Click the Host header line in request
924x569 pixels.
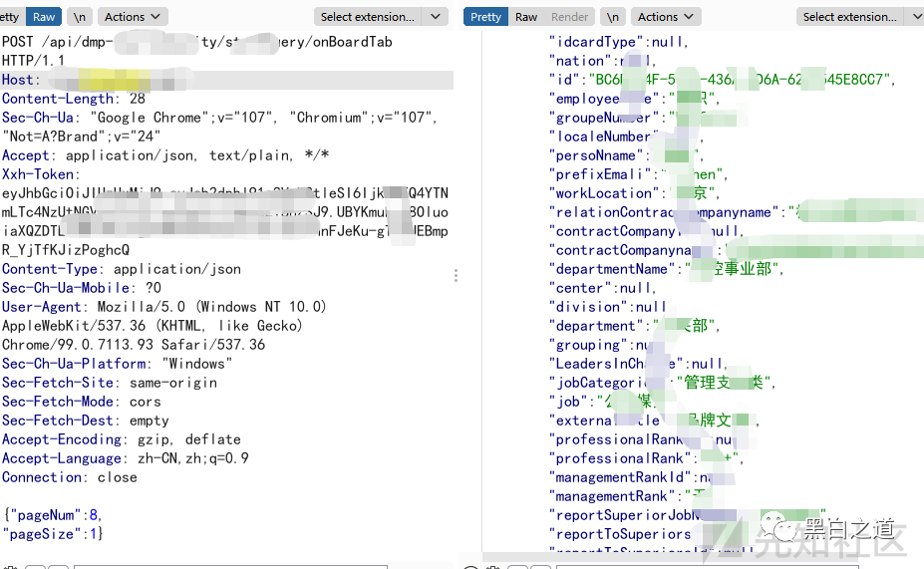point(19,80)
